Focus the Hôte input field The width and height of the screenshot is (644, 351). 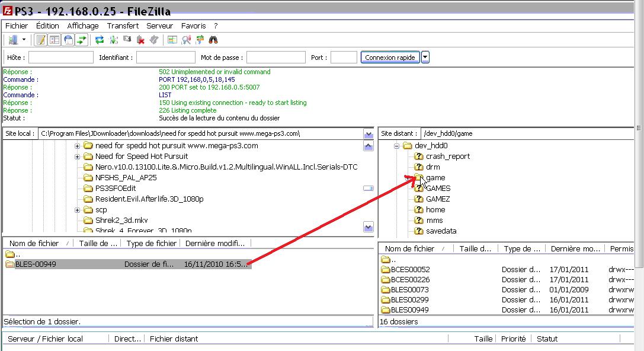point(61,57)
